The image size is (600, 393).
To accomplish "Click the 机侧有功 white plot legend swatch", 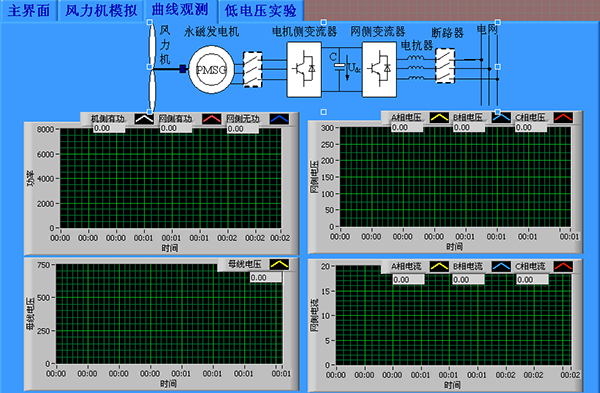I will point(144,119).
